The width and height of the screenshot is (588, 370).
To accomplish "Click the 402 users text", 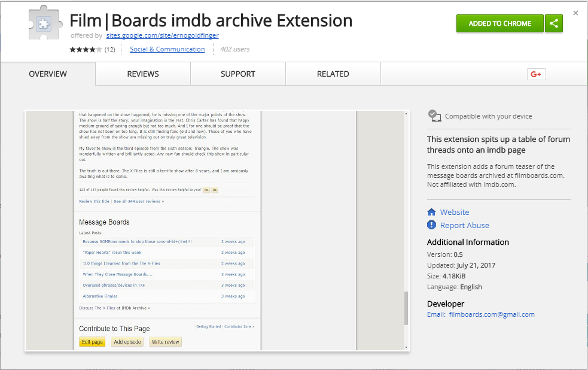I will 234,49.
